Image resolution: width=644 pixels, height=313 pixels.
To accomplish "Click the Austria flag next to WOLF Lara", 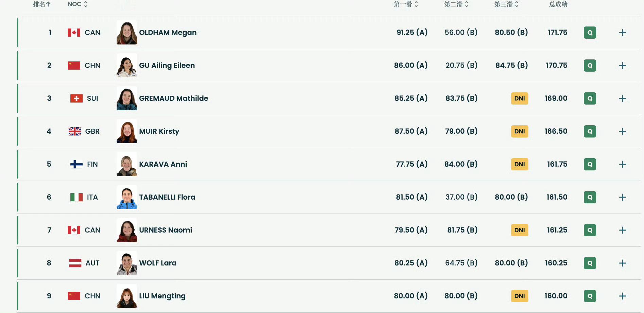I will point(75,263).
